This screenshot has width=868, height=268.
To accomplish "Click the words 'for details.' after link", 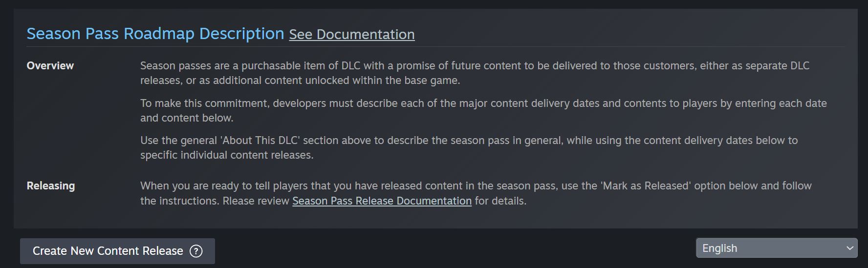I will [x=500, y=201].
